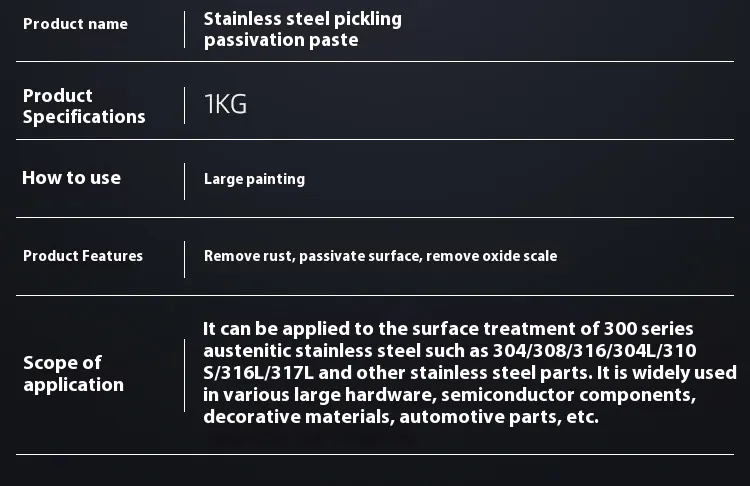Viewport: 750px width, 486px height.
Task: Click the "Product name" label
Action: [x=75, y=24]
